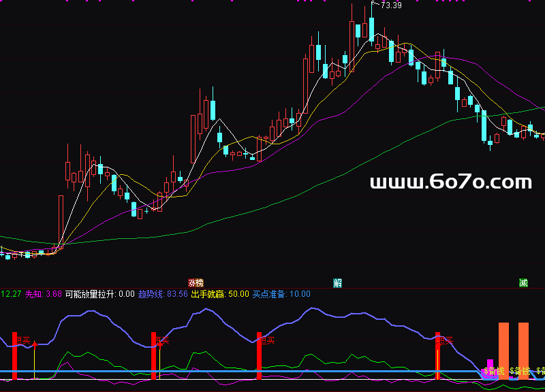Viewport: 545px width, 392px height.
Task: Click the red 涨榜 marker icon
Action: click(196, 282)
